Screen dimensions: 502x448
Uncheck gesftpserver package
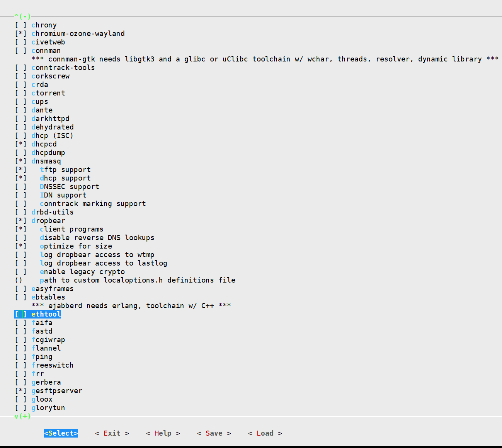coord(20,391)
